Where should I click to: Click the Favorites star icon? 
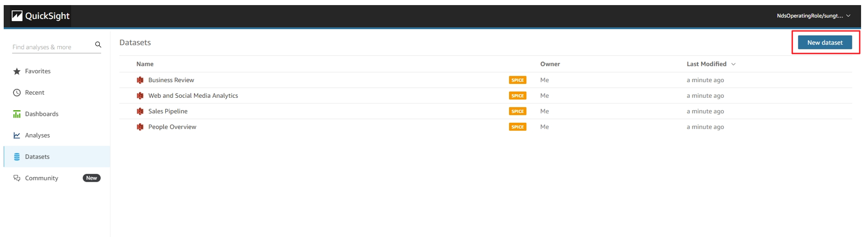(x=17, y=71)
